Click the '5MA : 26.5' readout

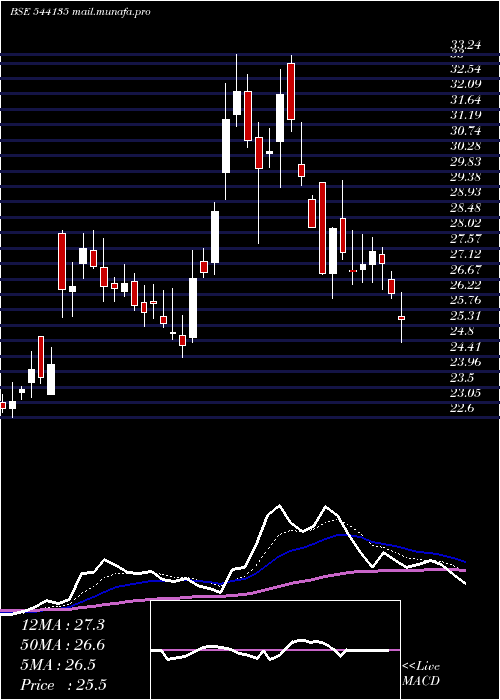[58, 665]
